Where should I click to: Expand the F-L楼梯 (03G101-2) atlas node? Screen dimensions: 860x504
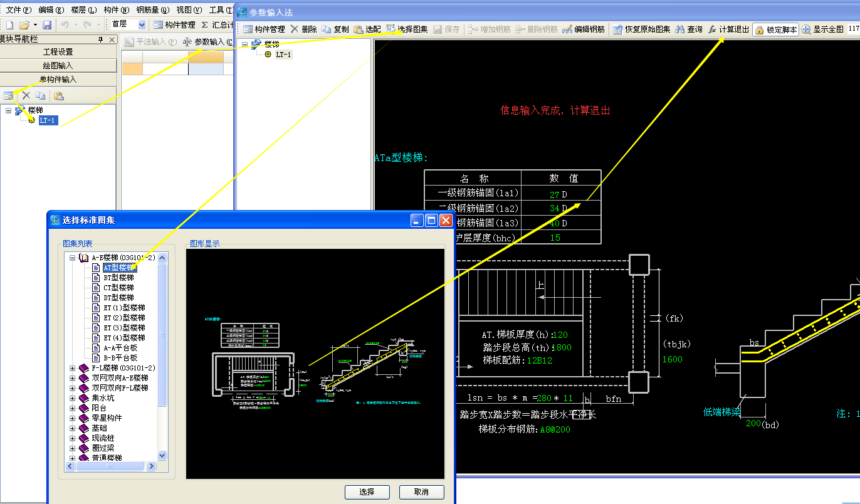click(73, 368)
